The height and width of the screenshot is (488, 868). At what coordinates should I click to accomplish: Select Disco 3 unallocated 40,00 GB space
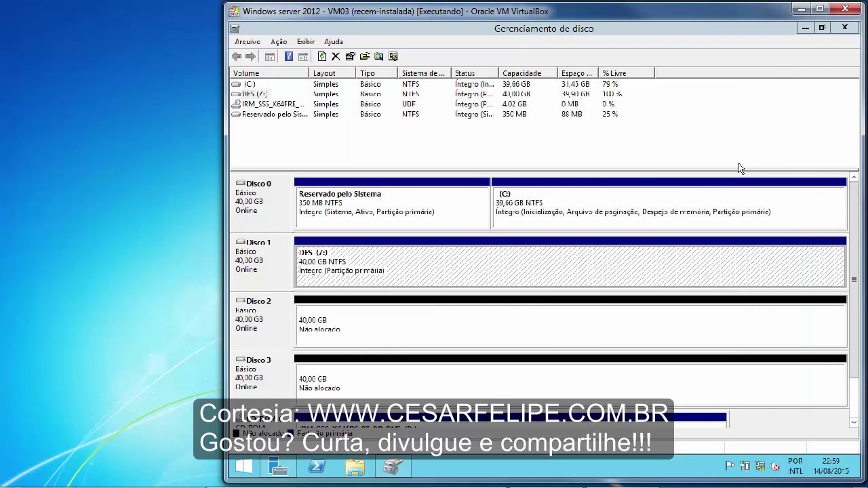point(570,380)
